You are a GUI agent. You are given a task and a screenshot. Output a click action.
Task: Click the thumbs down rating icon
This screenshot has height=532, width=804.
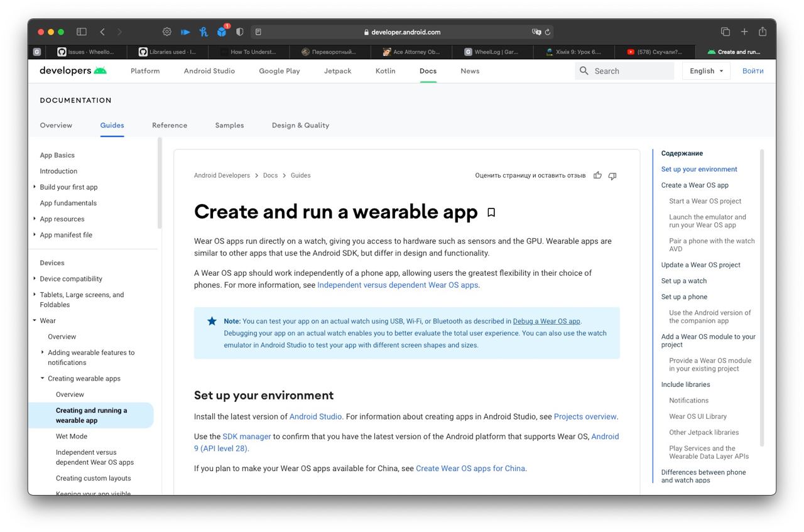612,176
